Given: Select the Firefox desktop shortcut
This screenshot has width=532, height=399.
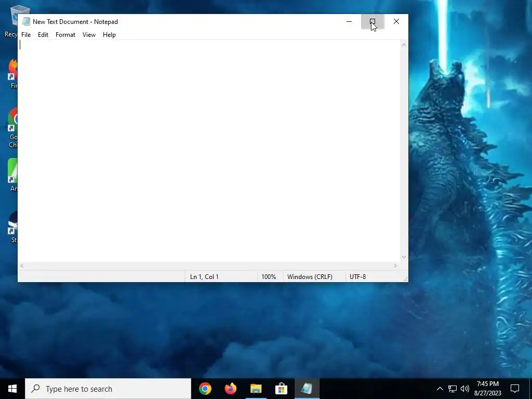Looking at the screenshot, I should coord(13,74).
